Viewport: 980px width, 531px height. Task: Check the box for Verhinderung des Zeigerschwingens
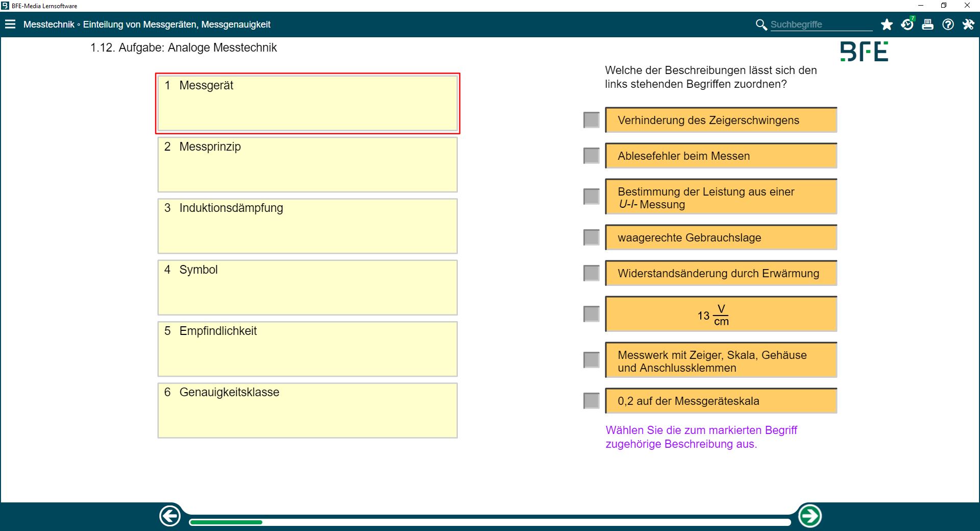point(591,120)
